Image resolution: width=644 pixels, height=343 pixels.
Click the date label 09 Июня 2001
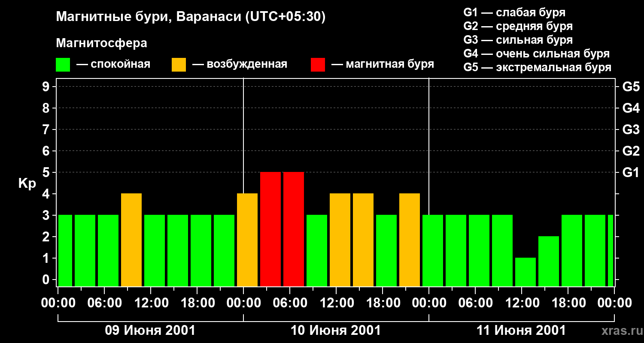click(150, 331)
